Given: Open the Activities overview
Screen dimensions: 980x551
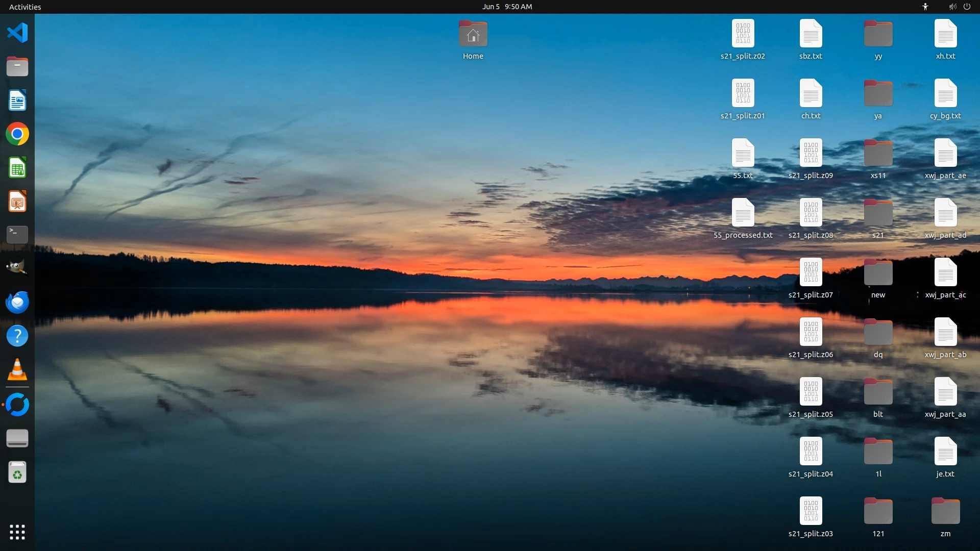Looking at the screenshot, I should pos(25,7).
